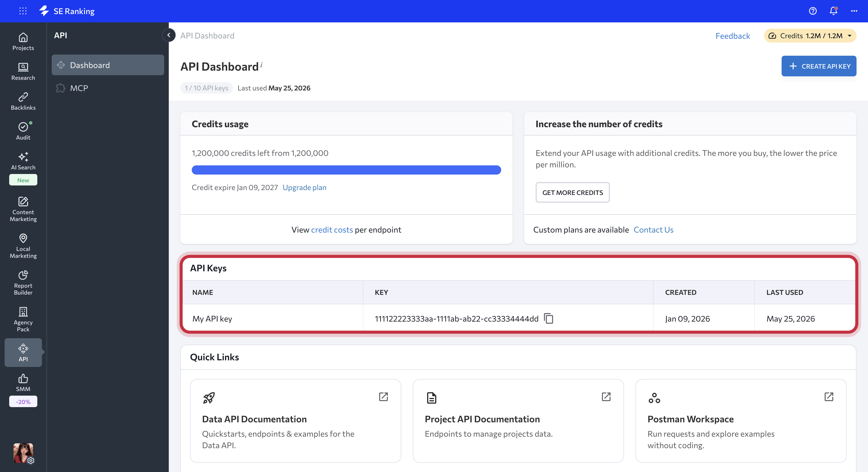Image resolution: width=868 pixels, height=472 pixels.
Task: Click Create API Key button
Action: pyautogui.click(x=818, y=66)
